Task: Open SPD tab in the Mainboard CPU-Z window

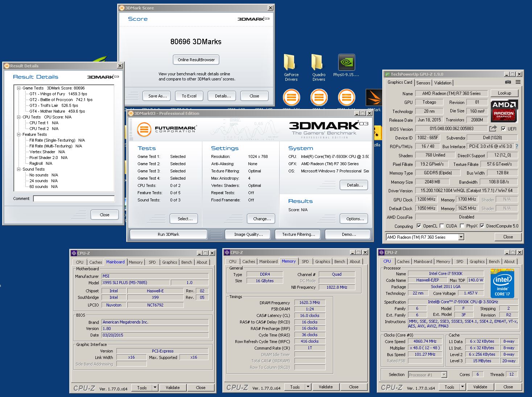Action: [x=152, y=262]
